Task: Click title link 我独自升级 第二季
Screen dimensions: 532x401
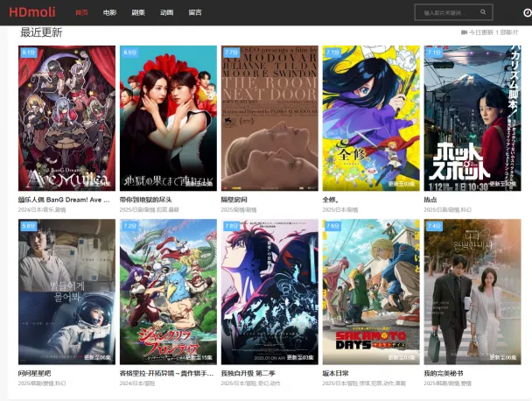Action: click(x=248, y=373)
